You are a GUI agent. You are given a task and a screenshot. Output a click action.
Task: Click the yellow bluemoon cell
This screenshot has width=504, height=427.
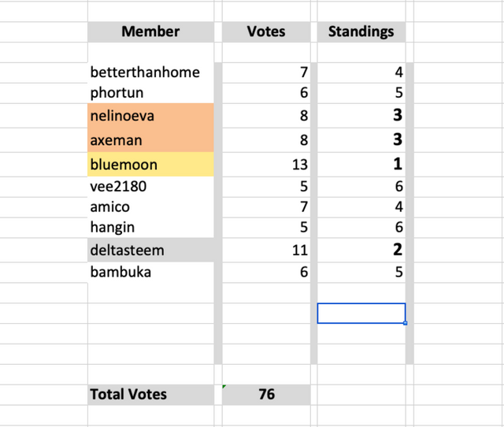click(x=150, y=165)
